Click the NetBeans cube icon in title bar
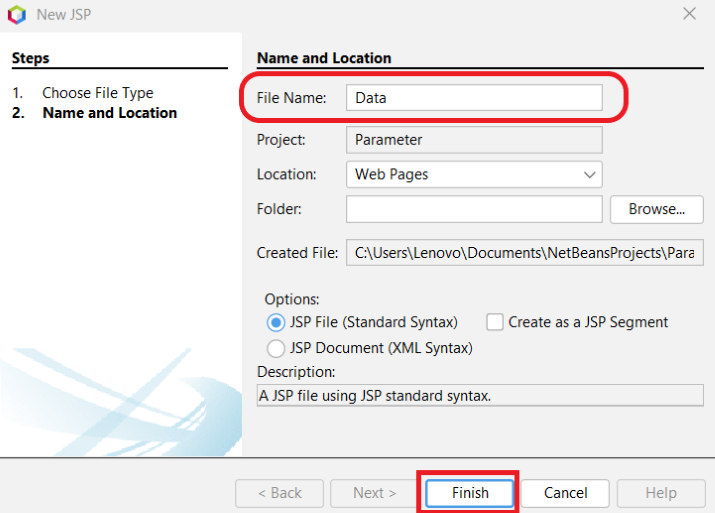Viewport: 715px width, 513px height. pyautogui.click(x=17, y=15)
